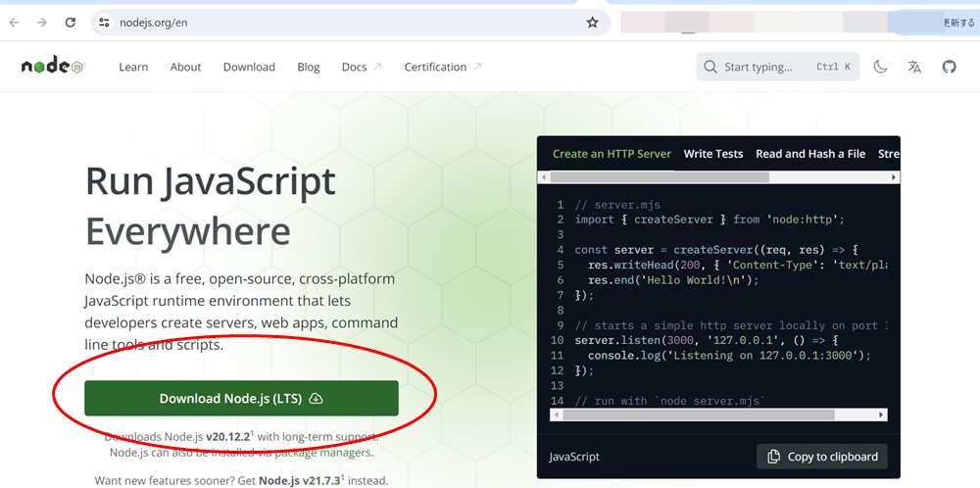
Task: Click left arrow of tabs scrollbar
Action: click(543, 177)
